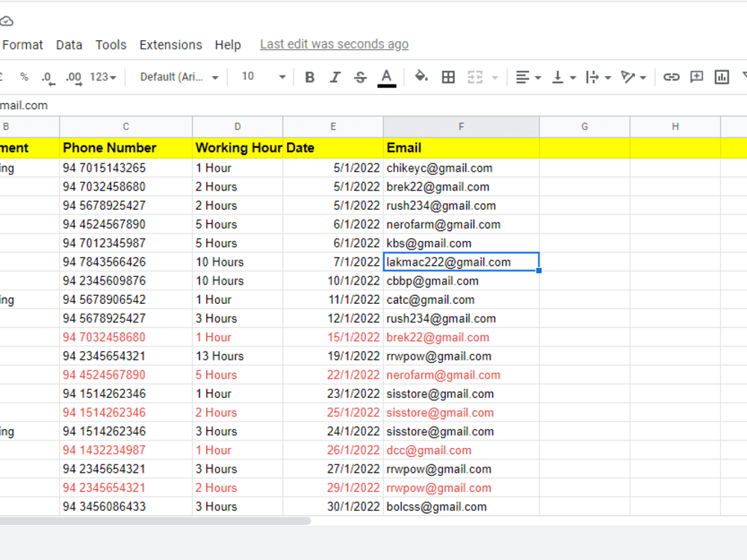Viewport: 747px width, 560px height.
Task: Insert a link
Action: pos(670,77)
